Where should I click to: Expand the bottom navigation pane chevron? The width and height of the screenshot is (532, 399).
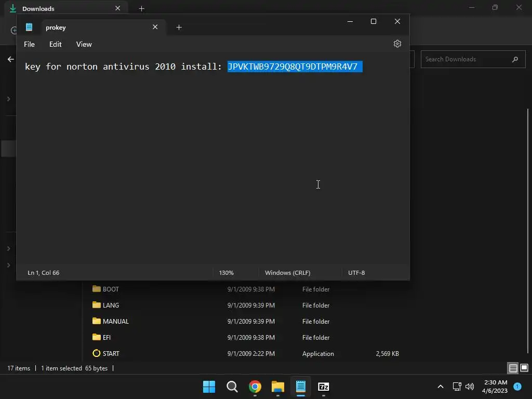pyautogui.click(x=9, y=265)
